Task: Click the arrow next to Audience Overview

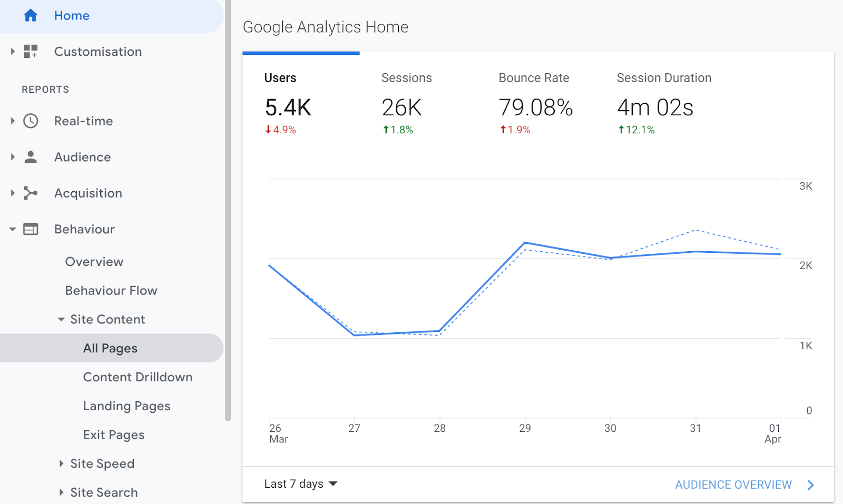Action: point(811,485)
